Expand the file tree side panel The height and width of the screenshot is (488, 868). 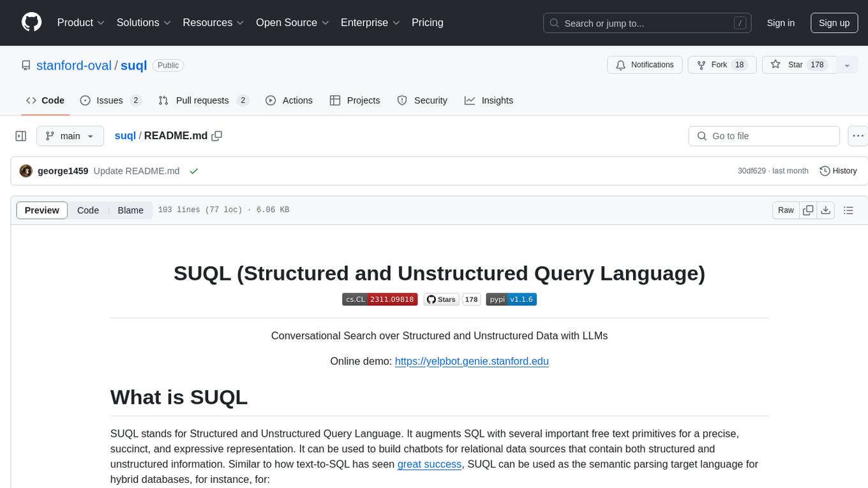(x=21, y=136)
